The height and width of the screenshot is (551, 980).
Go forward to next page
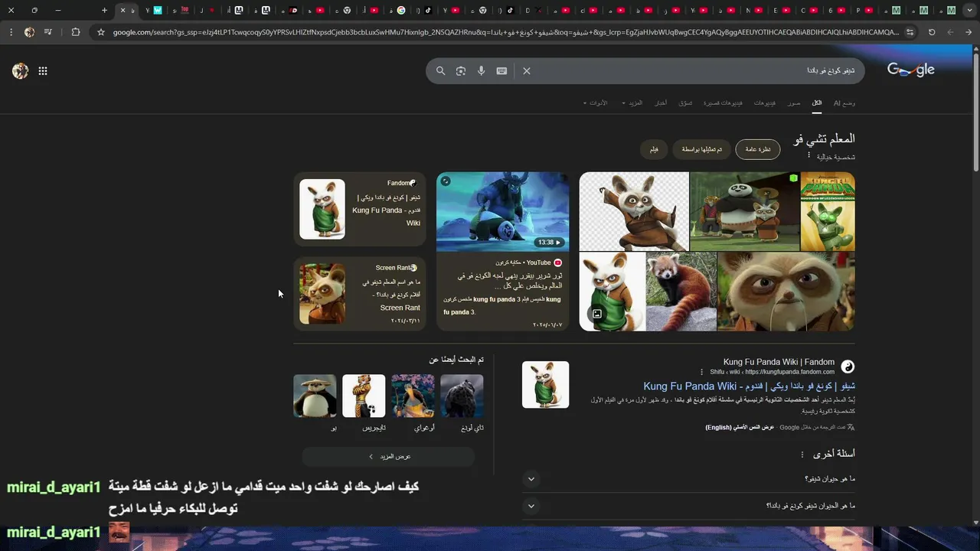950,32
